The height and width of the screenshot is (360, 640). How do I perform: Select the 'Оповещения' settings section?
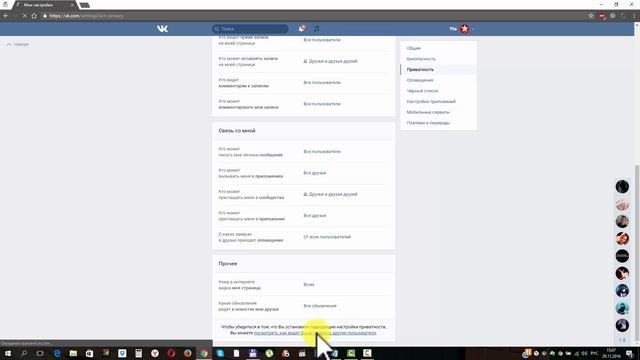click(x=420, y=80)
